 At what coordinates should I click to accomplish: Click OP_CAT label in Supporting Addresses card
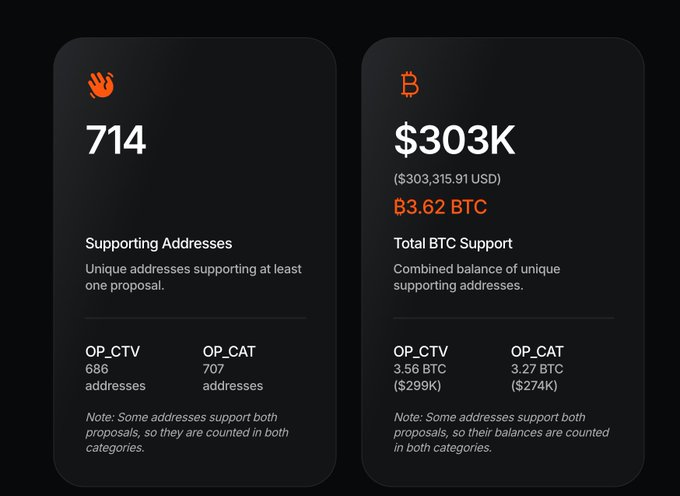(229, 351)
